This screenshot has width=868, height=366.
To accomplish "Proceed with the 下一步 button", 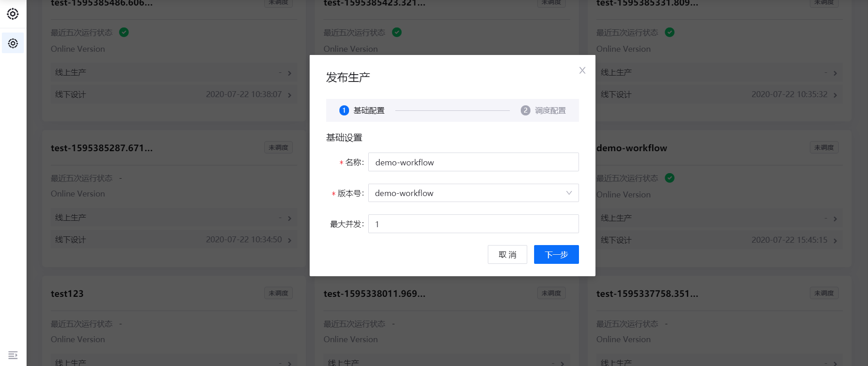I will pyautogui.click(x=556, y=255).
